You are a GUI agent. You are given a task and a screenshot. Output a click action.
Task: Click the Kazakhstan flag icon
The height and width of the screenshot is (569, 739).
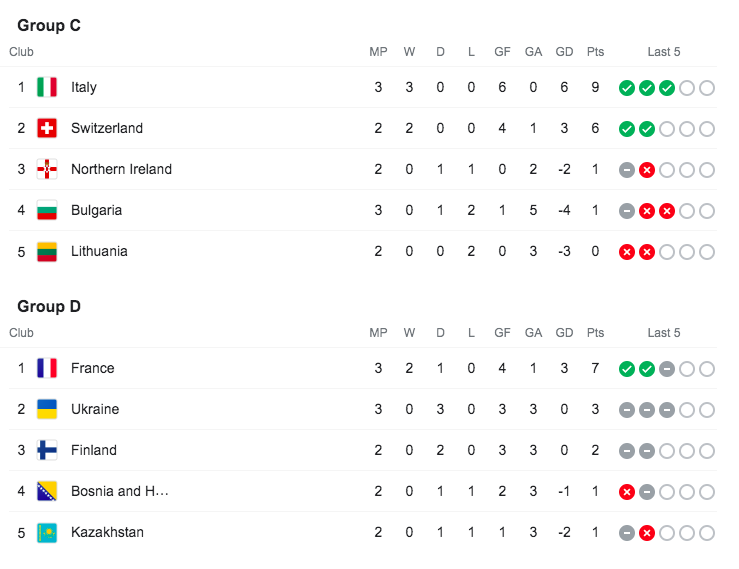(x=47, y=532)
